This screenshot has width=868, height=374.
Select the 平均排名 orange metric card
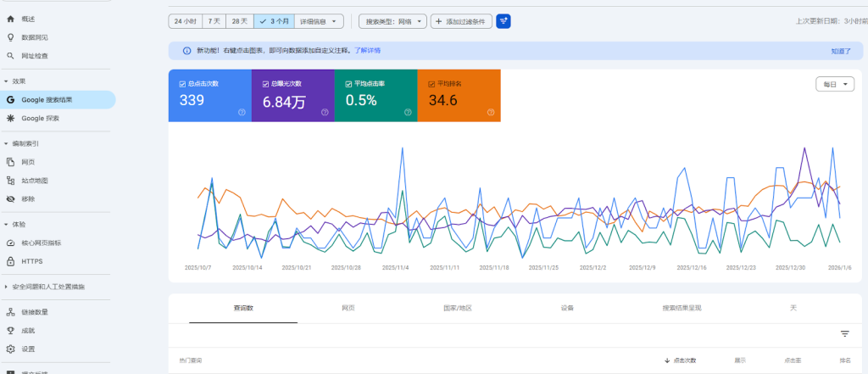tap(459, 95)
